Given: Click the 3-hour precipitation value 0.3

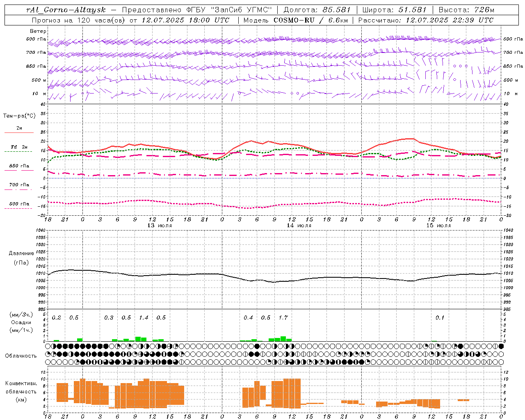Looking at the screenshot, I should (109, 317).
